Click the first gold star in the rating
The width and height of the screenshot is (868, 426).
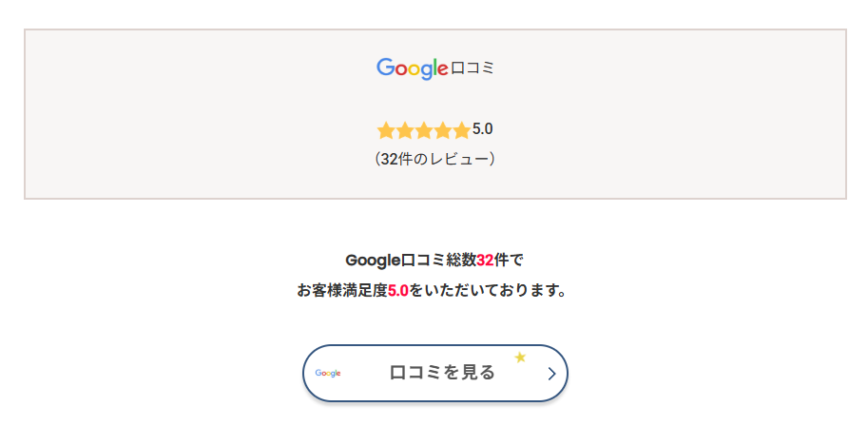pos(385,131)
